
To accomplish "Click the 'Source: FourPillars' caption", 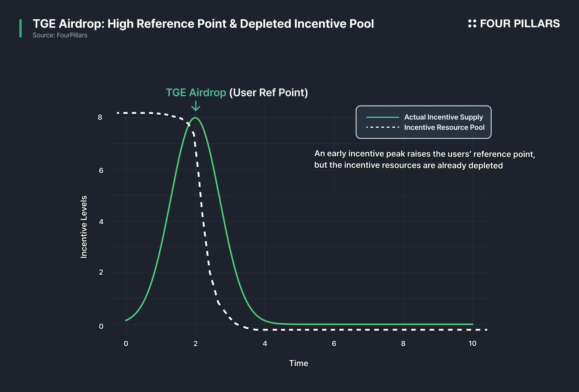I will tap(60, 35).
